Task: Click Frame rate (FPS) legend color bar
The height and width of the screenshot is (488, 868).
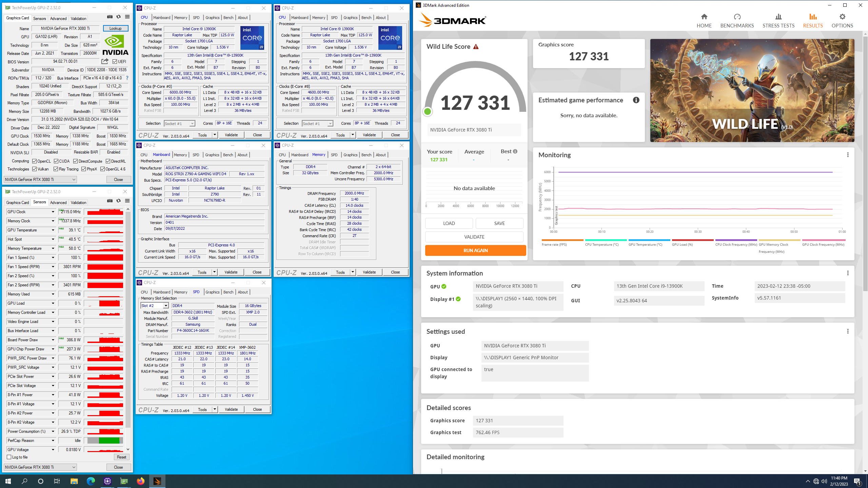Action: click(563, 240)
